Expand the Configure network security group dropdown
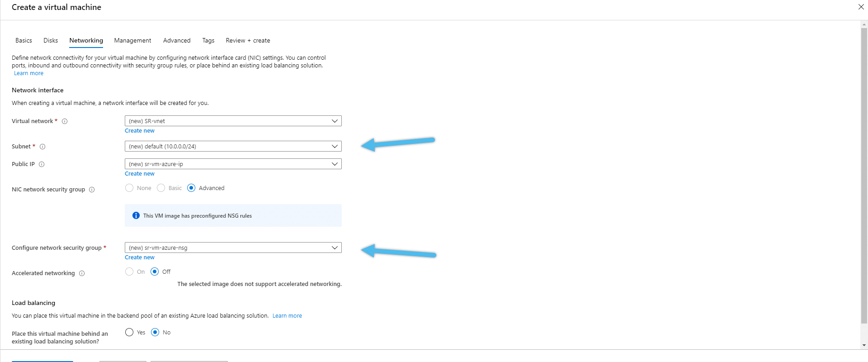The width and height of the screenshot is (868, 362). click(x=233, y=248)
